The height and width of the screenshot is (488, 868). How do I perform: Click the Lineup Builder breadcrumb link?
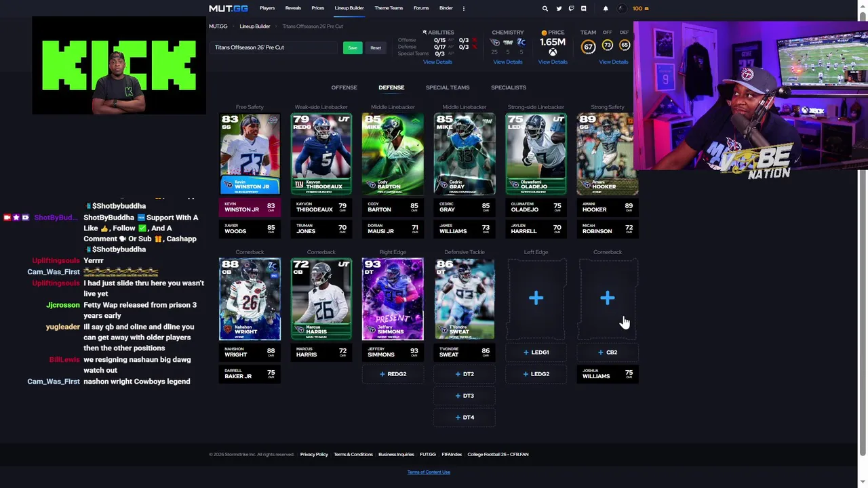255,26
